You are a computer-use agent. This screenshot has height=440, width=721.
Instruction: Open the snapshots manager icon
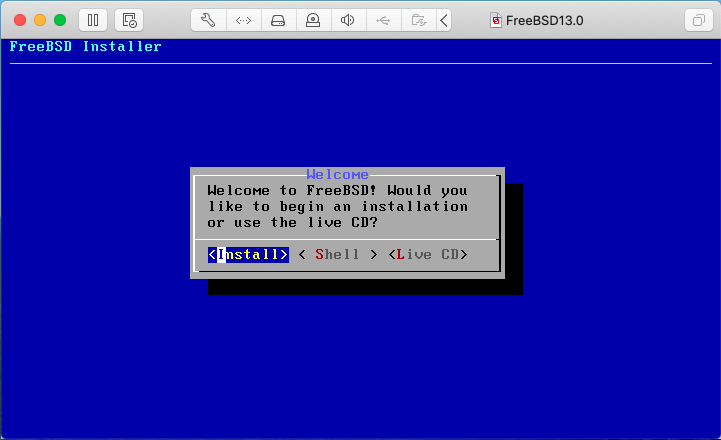click(x=128, y=20)
